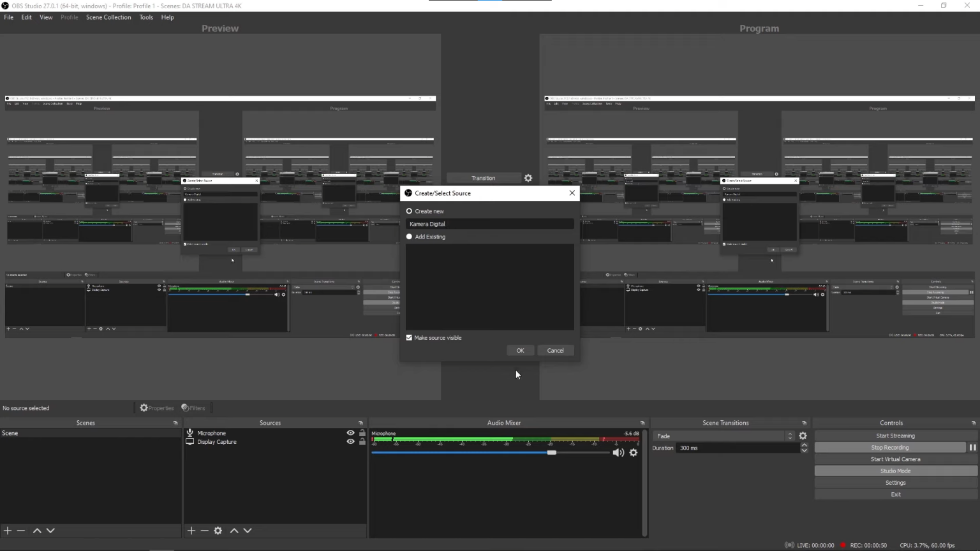Remove selected scene with minus icon

click(x=21, y=531)
